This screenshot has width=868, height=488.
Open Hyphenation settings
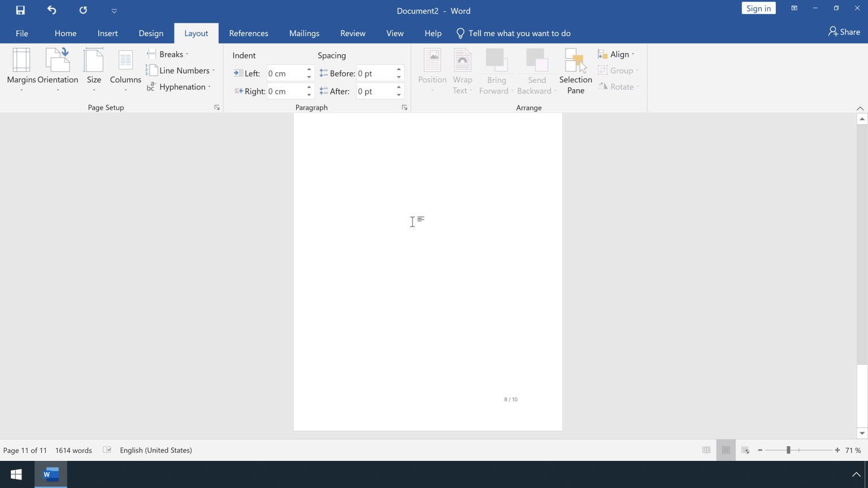point(179,86)
